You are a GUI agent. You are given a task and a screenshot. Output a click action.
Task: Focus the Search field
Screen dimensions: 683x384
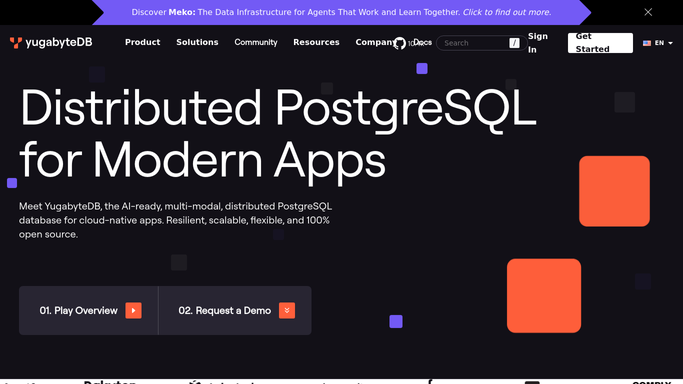481,43
